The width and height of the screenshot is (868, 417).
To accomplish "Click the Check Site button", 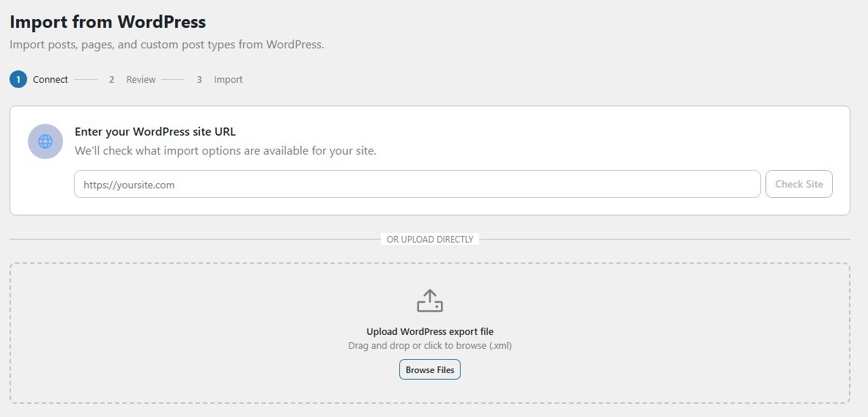I will (x=799, y=184).
